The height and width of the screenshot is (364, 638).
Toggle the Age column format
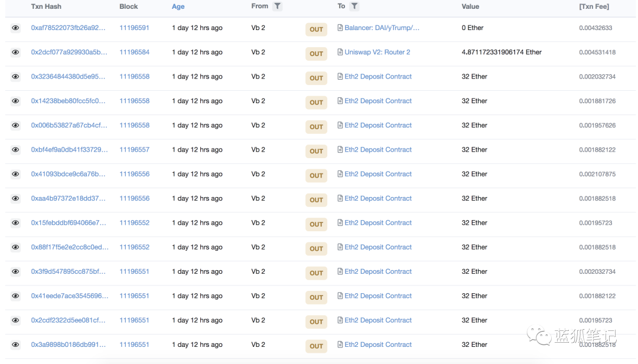[x=178, y=6]
